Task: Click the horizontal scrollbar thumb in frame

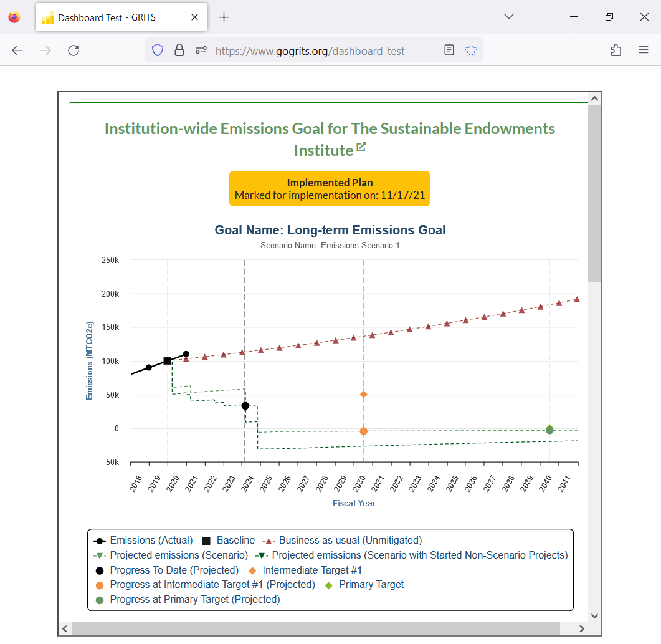Action: point(316,628)
